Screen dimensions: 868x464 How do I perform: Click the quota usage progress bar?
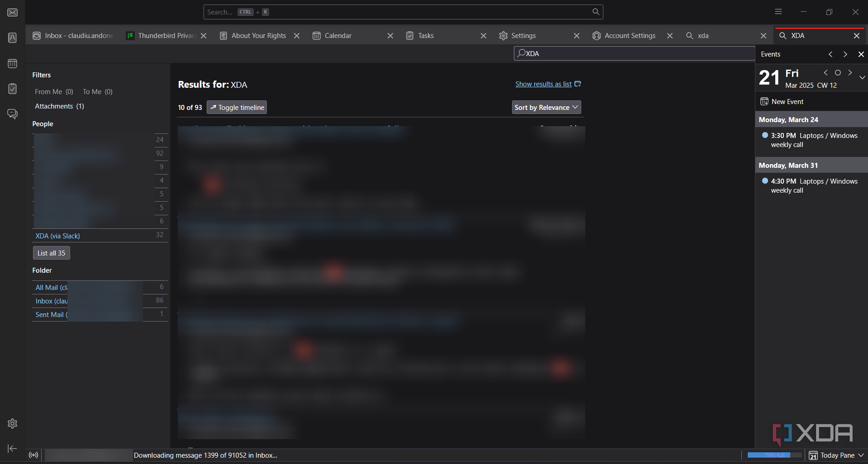pos(774,455)
